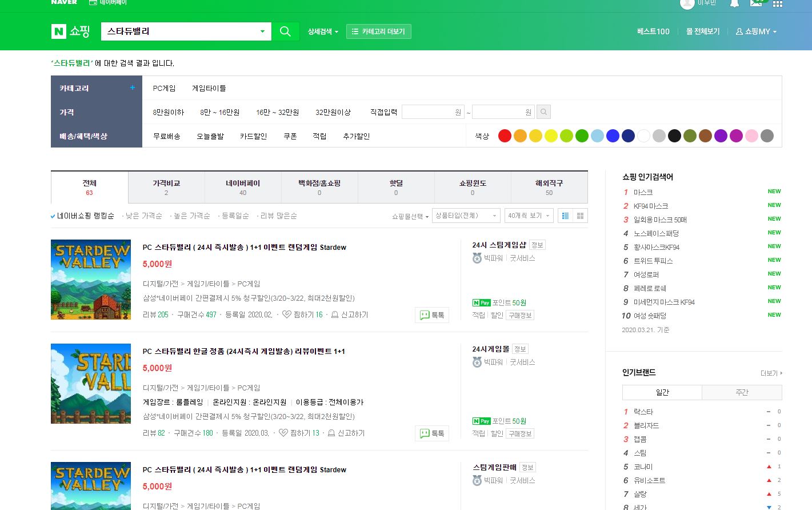Select 해외직구 50 tab

[549, 187]
